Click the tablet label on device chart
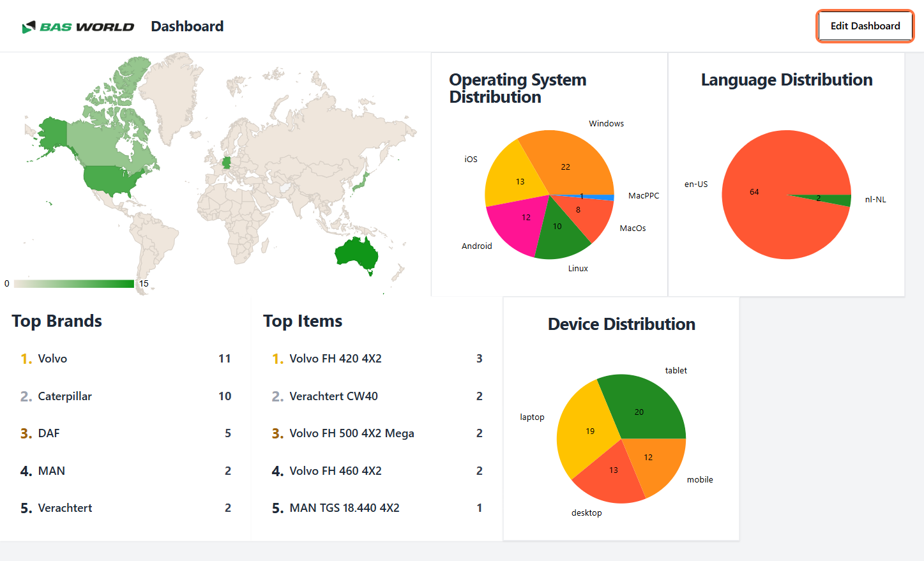Viewport: 924px width, 561px height. pos(676,371)
